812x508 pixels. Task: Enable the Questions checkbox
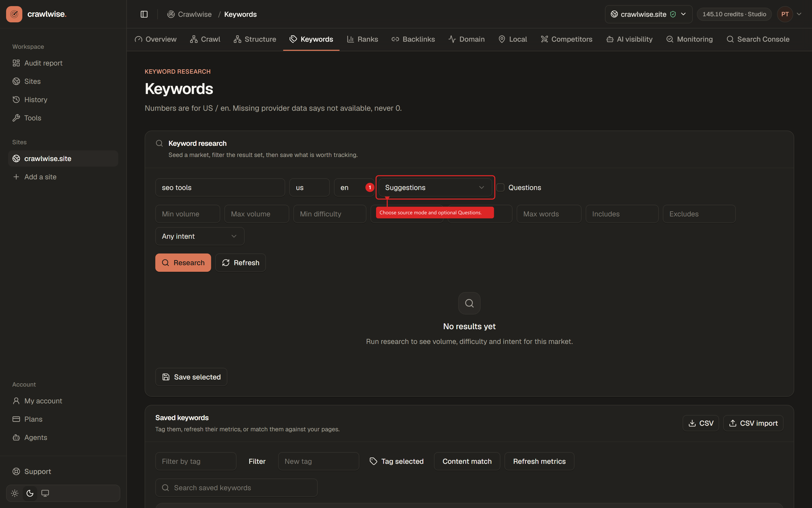pyautogui.click(x=500, y=187)
